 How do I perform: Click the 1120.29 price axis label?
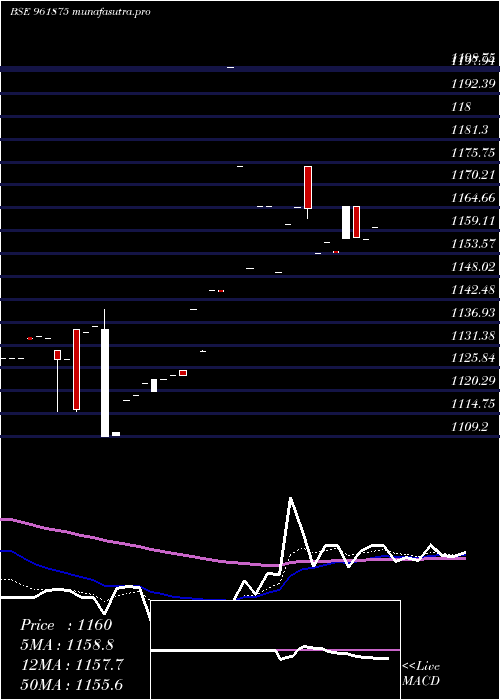coord(473,381)
